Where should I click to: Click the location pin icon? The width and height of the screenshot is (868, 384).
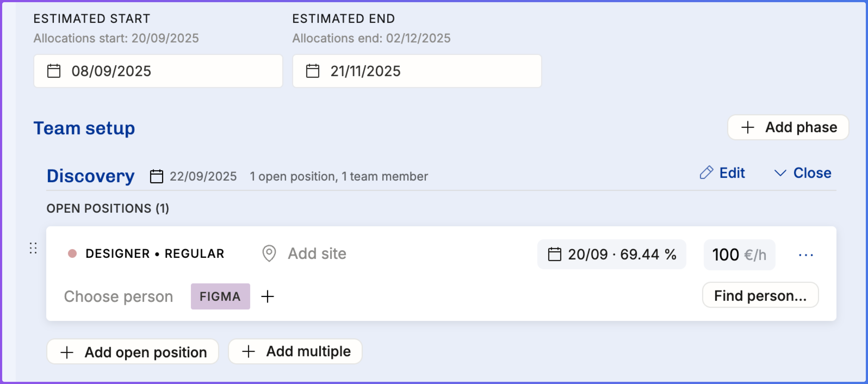[269, 254]
